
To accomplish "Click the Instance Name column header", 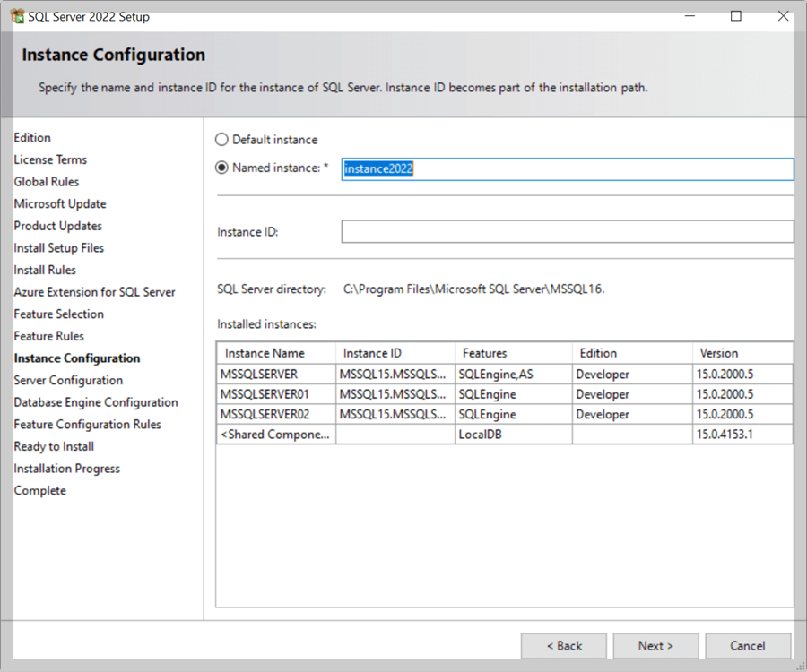I will [276, 353].
